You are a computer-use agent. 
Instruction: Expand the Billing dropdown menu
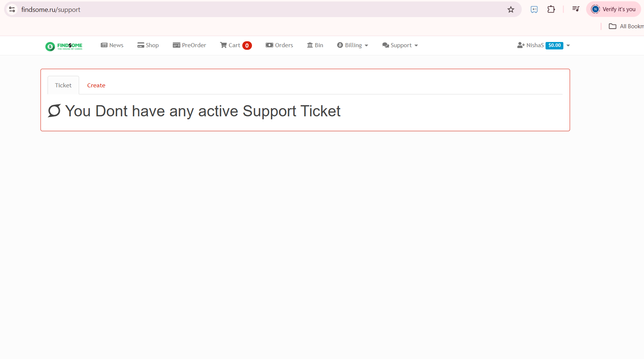(353, 45)
